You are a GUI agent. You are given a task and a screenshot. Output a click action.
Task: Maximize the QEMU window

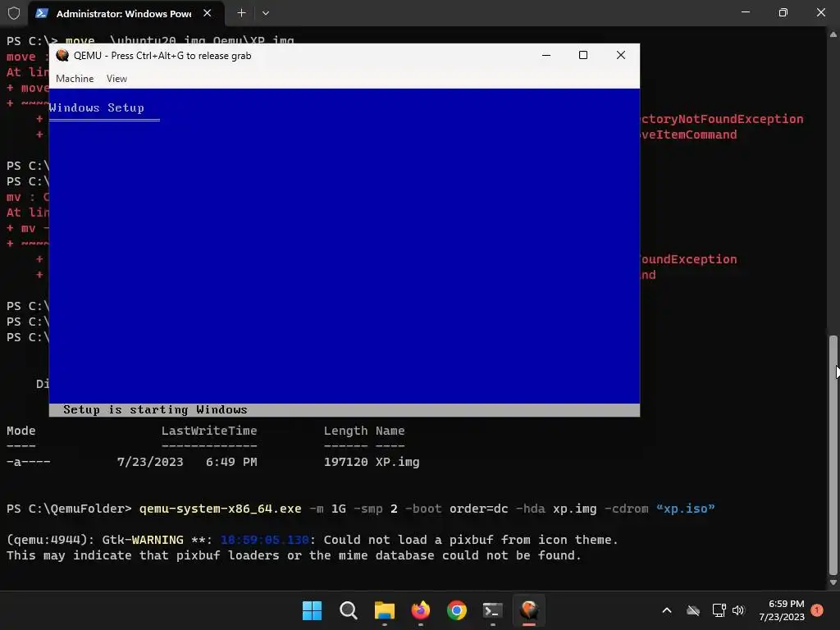pos(583,55)
